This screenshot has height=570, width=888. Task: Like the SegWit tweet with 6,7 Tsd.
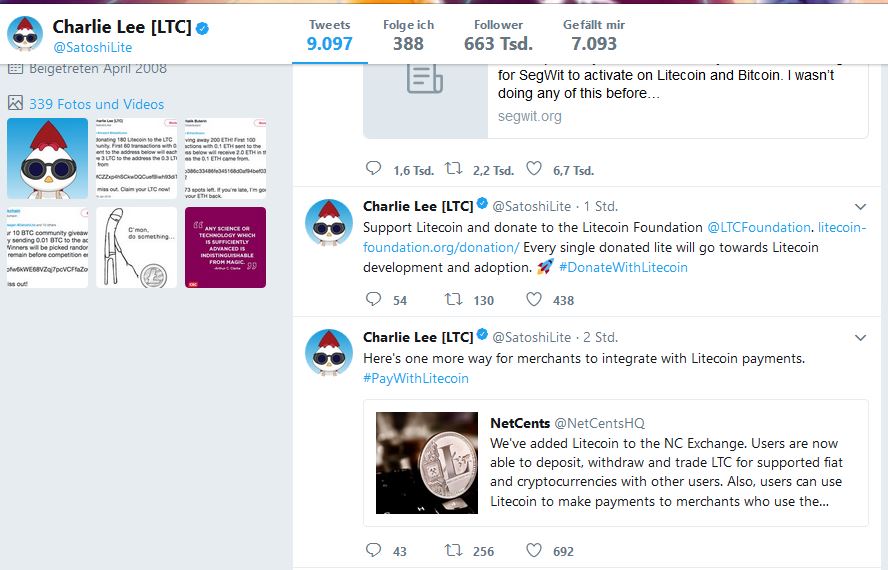(533, 168)
